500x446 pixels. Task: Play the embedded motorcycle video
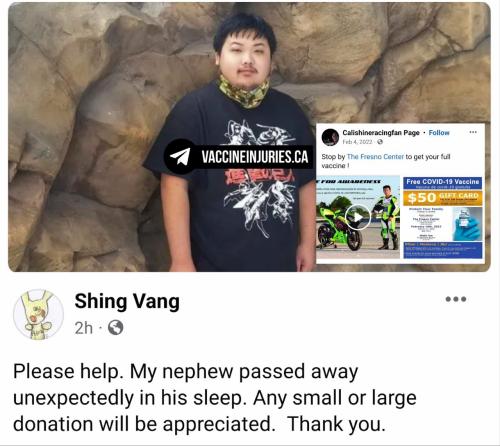click(358, 217)
